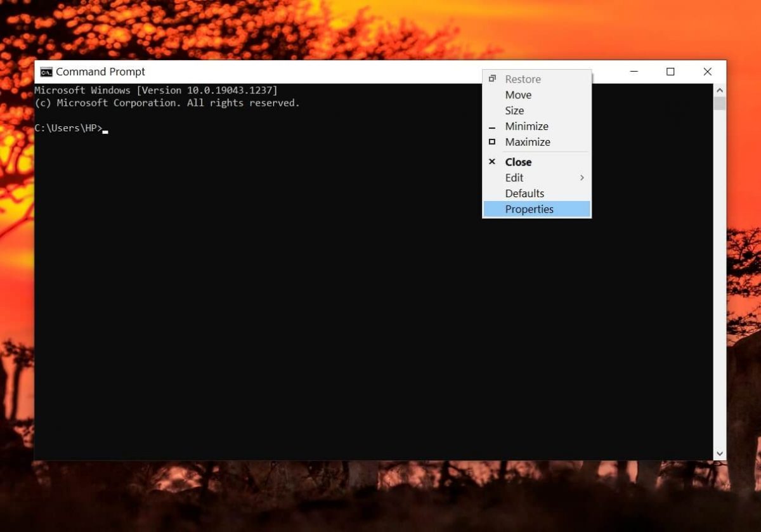This screenshot has width=761, height=532.
Task: Click the scrollbar down arrow
Action: coord(720,453)
